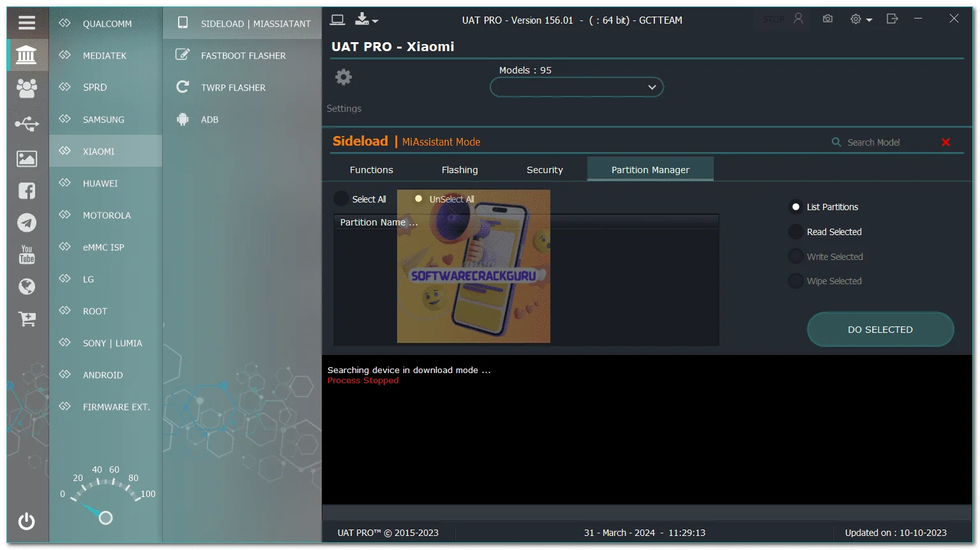Click the power button icon

coord(27,521)
